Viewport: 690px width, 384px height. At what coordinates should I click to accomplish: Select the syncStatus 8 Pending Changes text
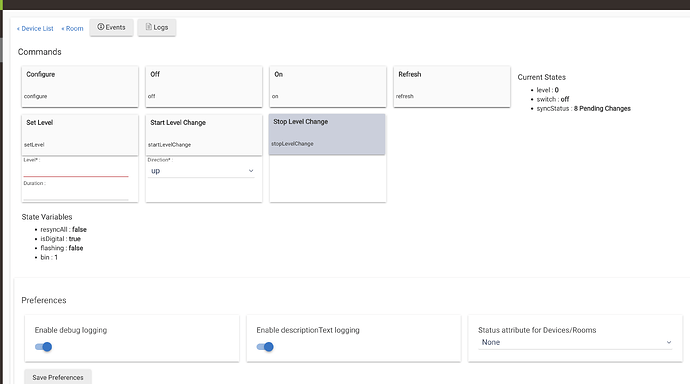[583, 108]
